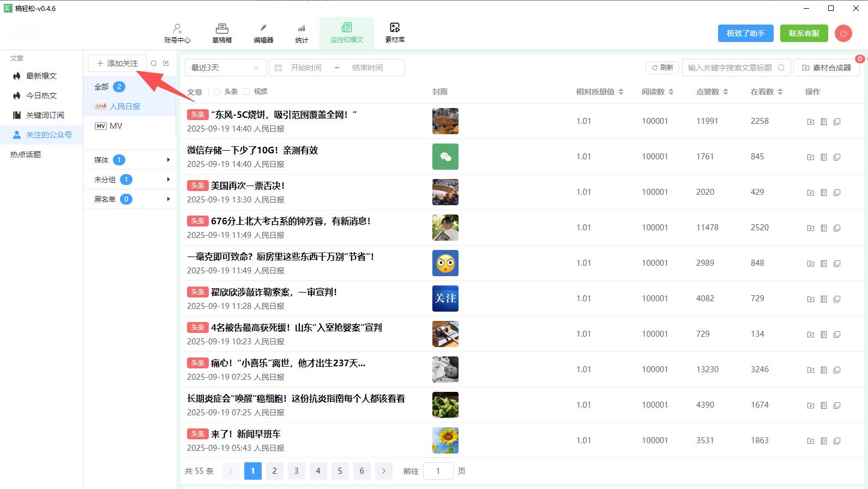868x489 pixels.
Task: Click the 结束时间 date field
Action: pos(367,68)
